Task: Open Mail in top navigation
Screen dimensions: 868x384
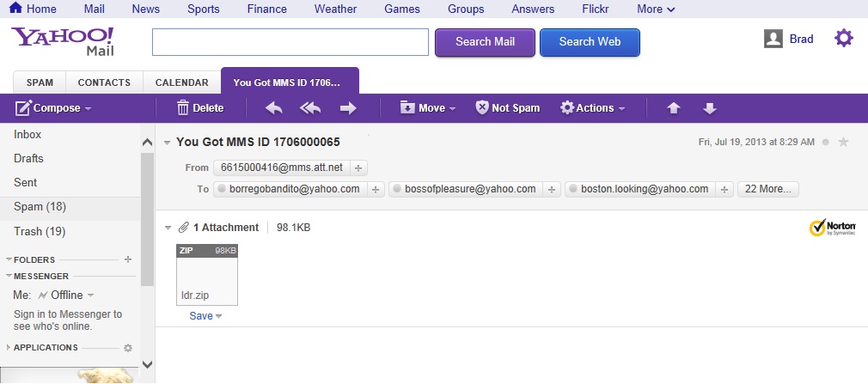Action: point(95,9)
